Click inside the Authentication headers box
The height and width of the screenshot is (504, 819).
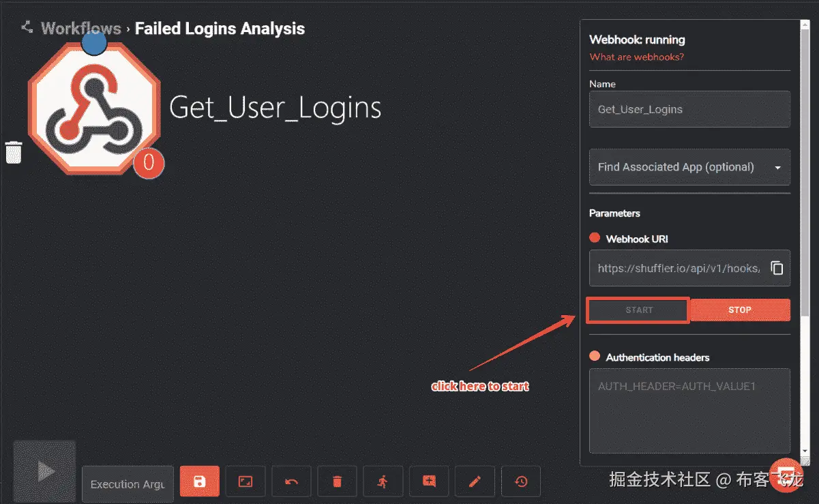689,409
